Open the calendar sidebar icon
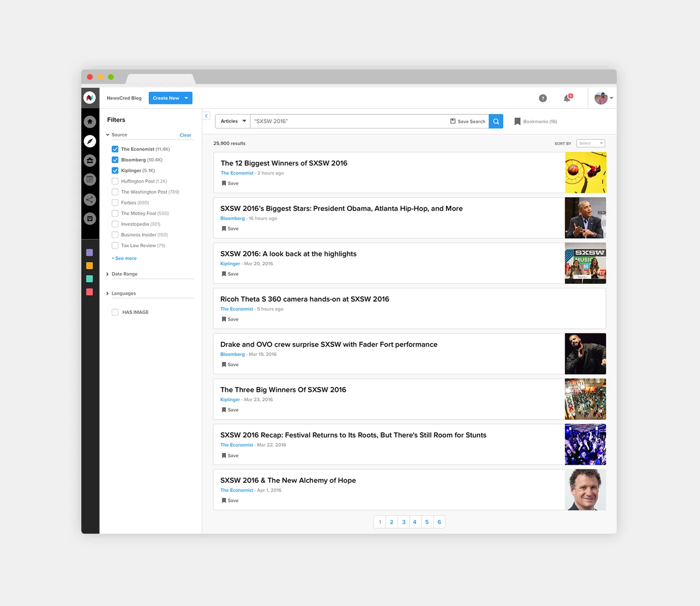The width and height of the screenshot is (700, 606). click(x=90, y=180)
